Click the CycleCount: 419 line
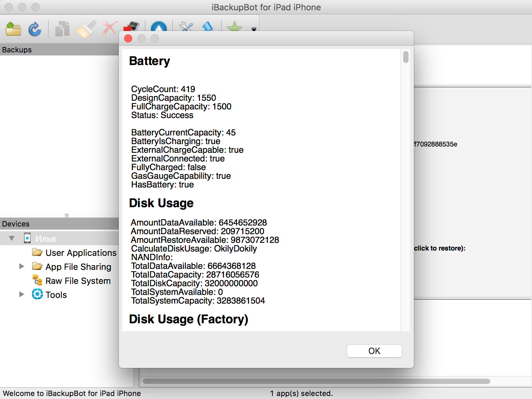Image resolution: width=532 pixels, height=399 pixels. tap(163, 89)
